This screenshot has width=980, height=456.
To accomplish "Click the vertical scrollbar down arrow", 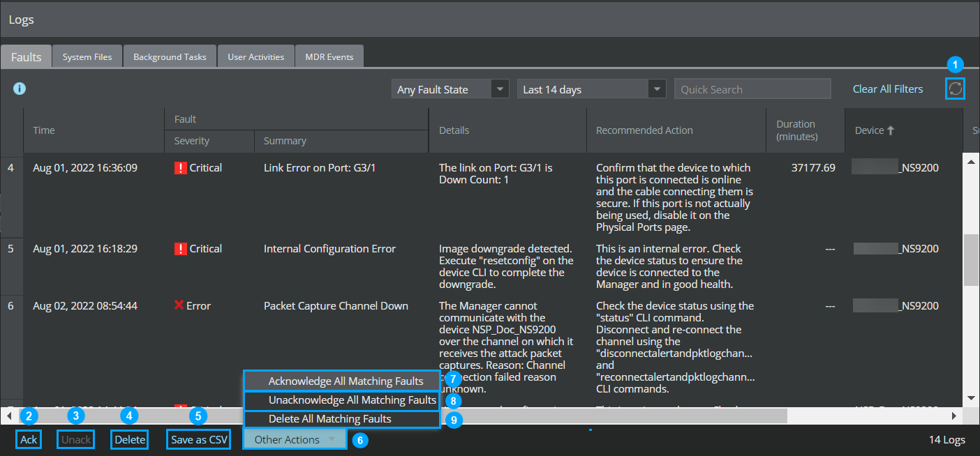I will click(x=971, y=398).
